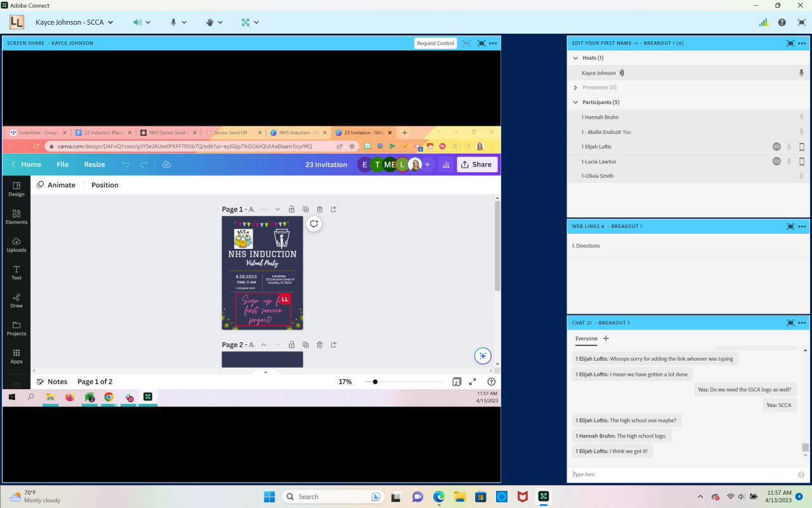Open the Kayce Johnson - SCCA meeting menu

[74, 22]
